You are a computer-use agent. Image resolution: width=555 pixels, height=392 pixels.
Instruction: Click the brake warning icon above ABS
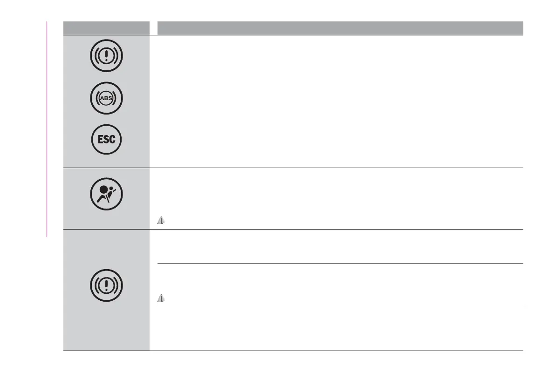(x=106, y=55)
